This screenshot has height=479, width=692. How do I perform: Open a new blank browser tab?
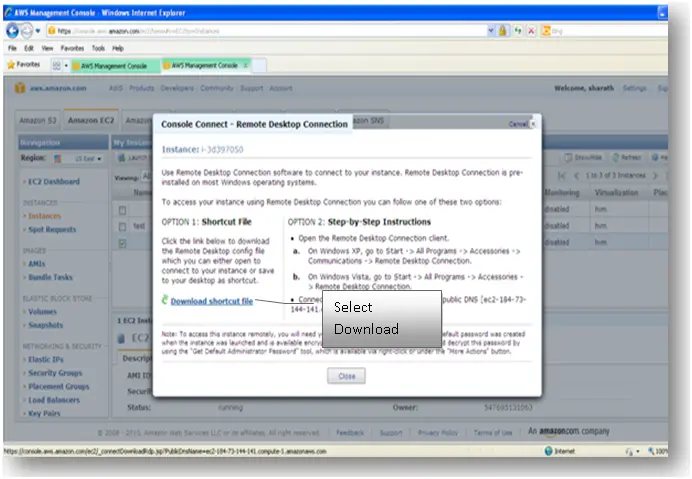pyautogui.click(x=259, y=65)
